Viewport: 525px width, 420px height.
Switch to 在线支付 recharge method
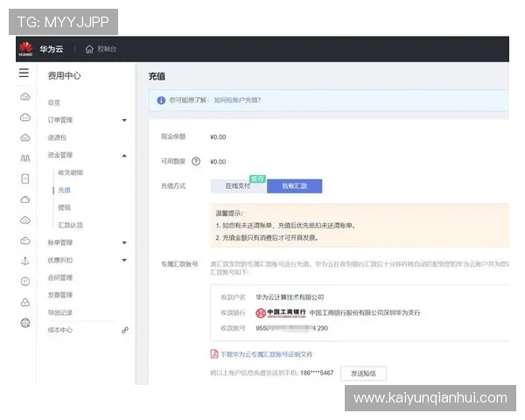point(238,185)
